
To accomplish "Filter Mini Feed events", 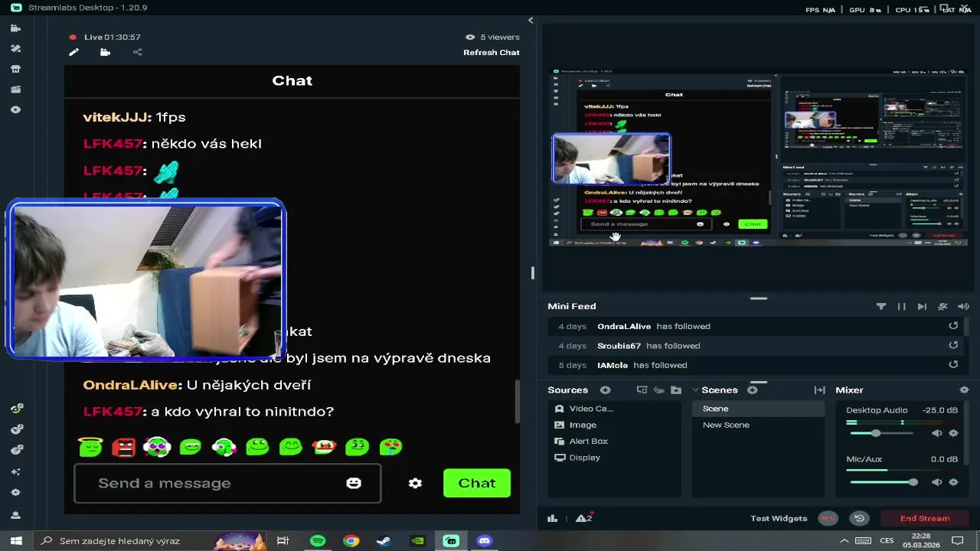I will [x=880, y=306].
